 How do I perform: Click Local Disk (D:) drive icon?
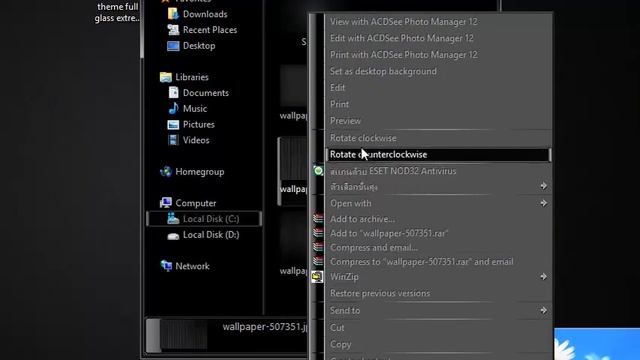[x=173, y=236]
